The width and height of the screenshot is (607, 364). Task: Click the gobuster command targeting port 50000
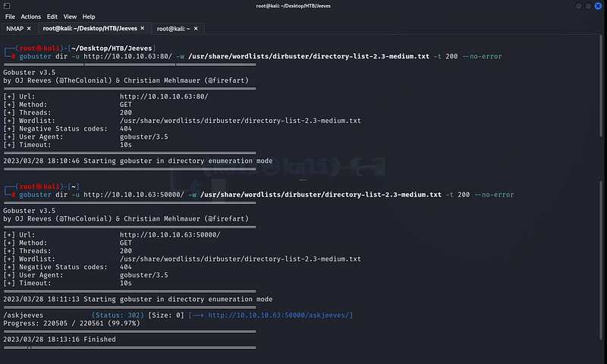[x=266, y=195]
